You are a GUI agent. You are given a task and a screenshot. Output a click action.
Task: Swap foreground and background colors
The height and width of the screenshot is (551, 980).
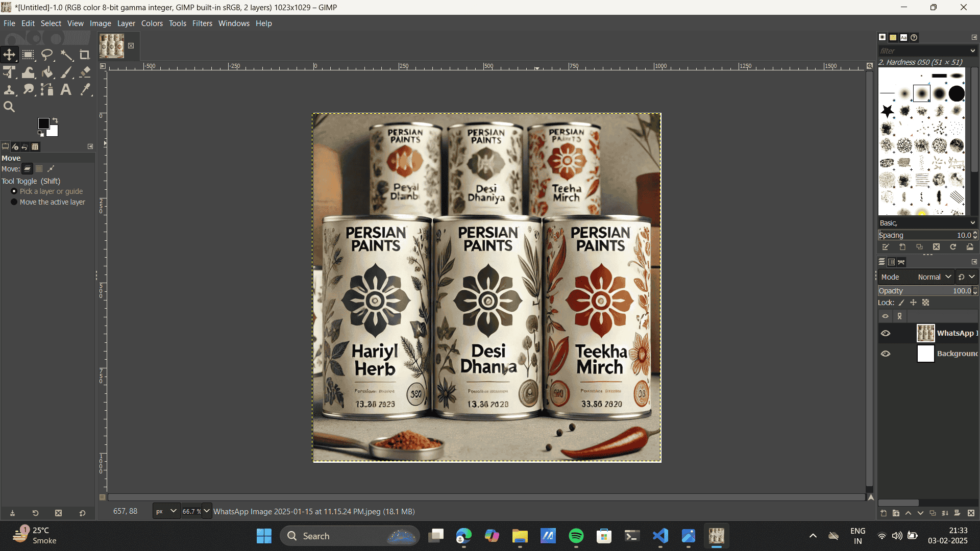point(55,120)
